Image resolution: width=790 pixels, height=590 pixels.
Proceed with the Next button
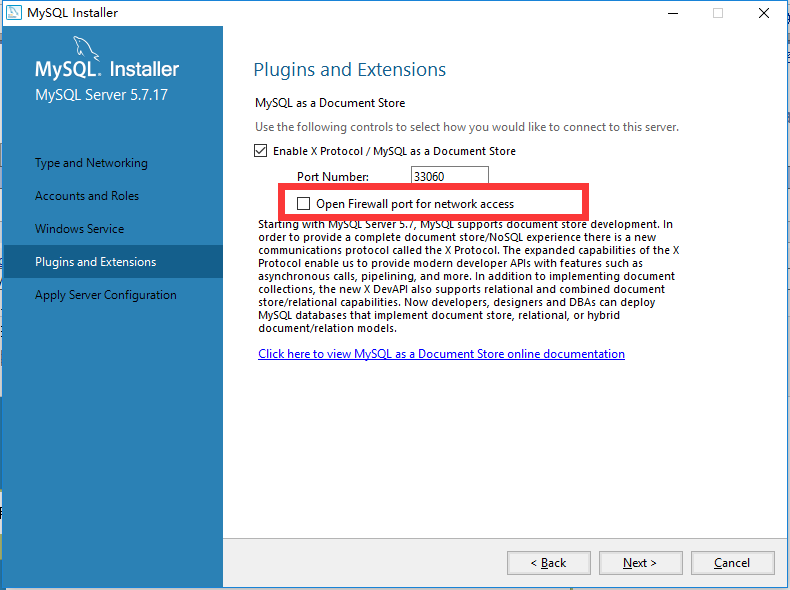click(x=639, y=563)
